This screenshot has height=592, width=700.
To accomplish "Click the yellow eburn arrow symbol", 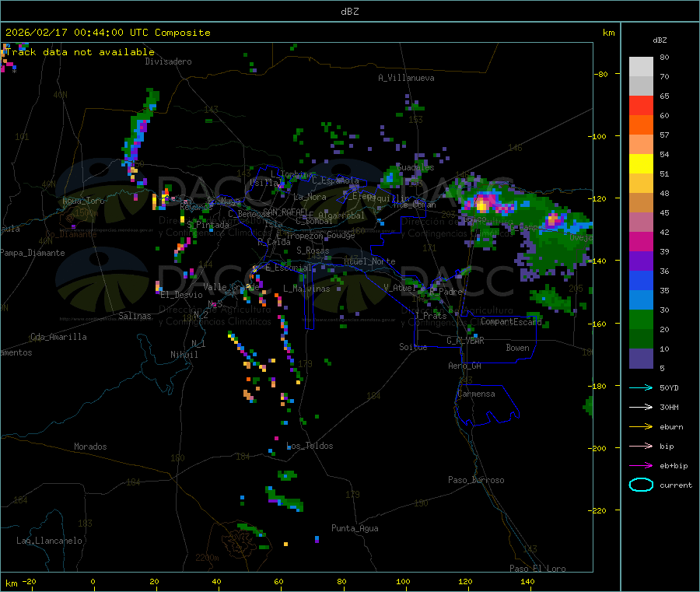I will (x=641, y=426).
